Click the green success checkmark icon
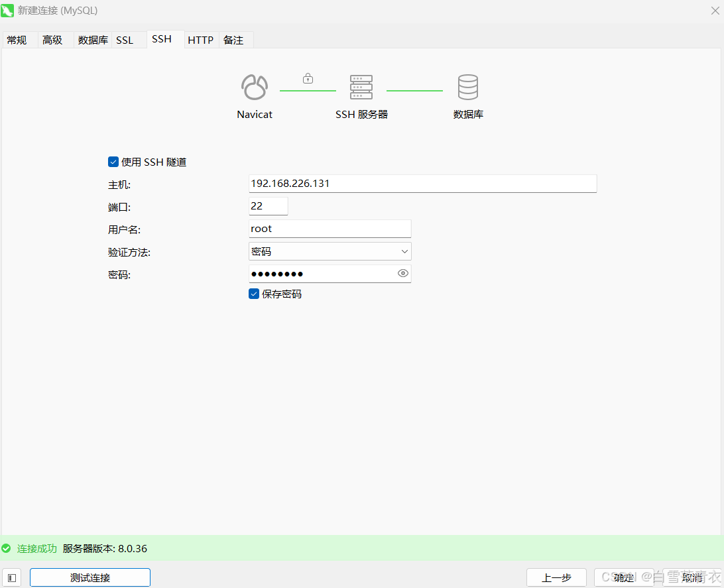724x588 pixels. tap(7, 549)
